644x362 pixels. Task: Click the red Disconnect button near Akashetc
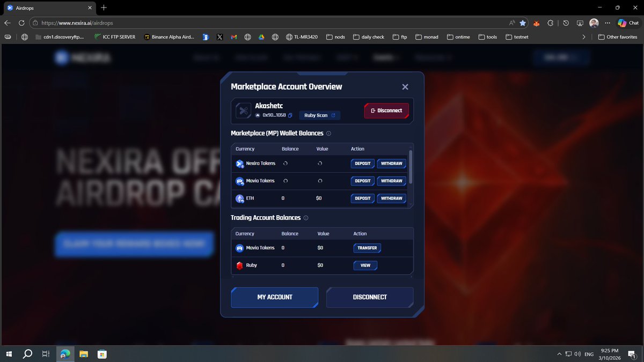pyautogui.click(x=386, y=110)
